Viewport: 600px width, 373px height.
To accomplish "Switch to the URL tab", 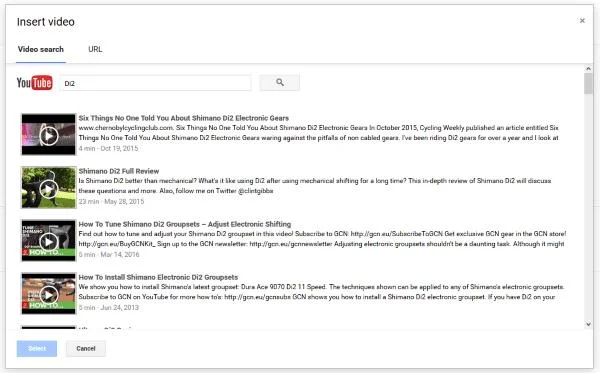I will (95, 49).
